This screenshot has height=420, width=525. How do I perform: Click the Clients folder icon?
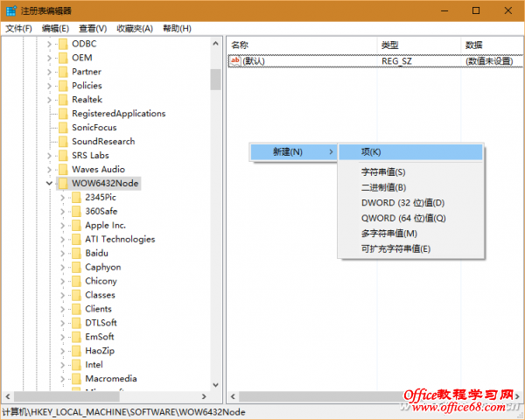[76, 309]
